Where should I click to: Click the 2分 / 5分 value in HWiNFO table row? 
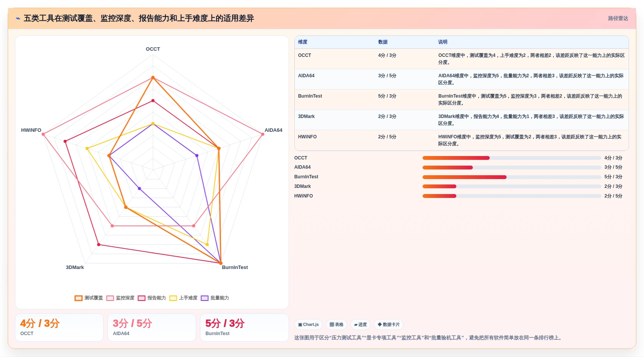click(x=387, y=137)
